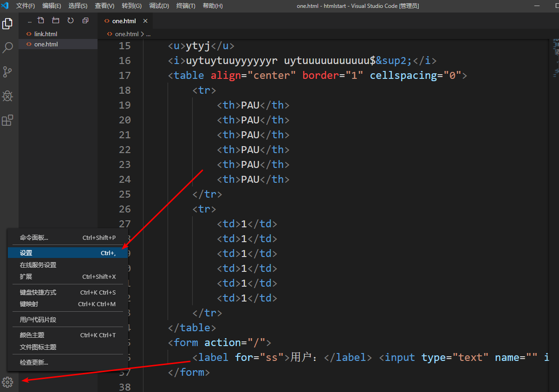Viewport: 559px width, 392px height.
Task: Click the editor minimap on the right
Action: 556,58
